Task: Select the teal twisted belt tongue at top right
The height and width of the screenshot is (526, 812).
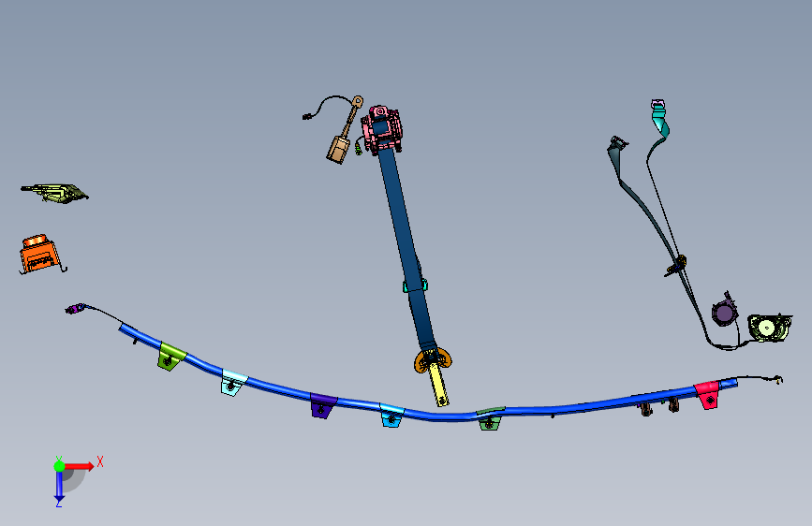Action: pyautogui.click(x=659, y=120)
